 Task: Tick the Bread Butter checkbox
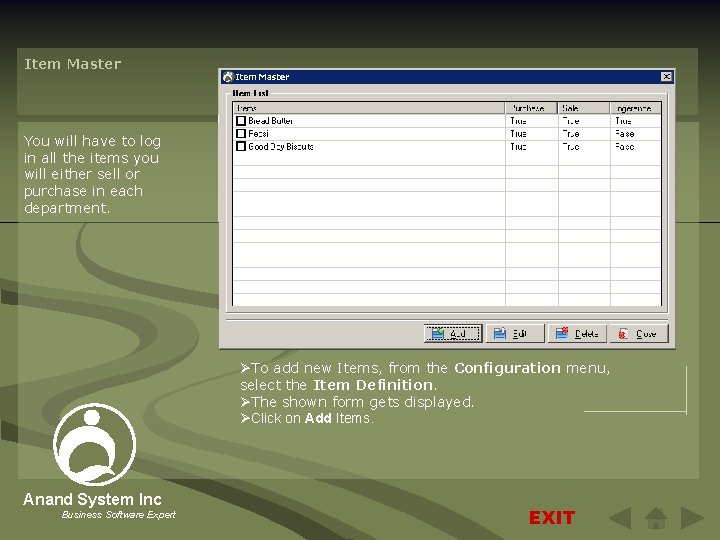(x=241, y=121)
